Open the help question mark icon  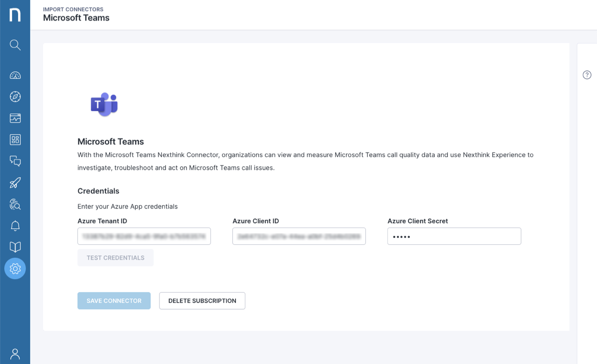tap(587, 75)
